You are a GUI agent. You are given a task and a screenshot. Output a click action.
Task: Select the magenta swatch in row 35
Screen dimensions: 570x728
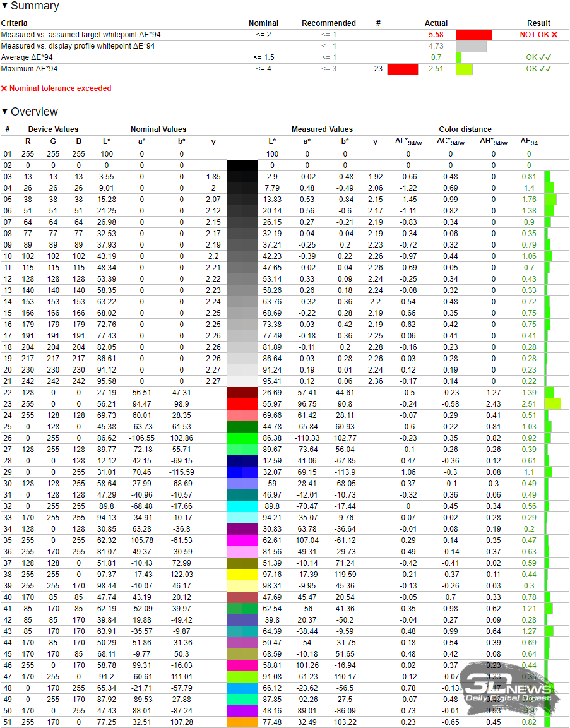pyautogui.click(x=242, y=540)
